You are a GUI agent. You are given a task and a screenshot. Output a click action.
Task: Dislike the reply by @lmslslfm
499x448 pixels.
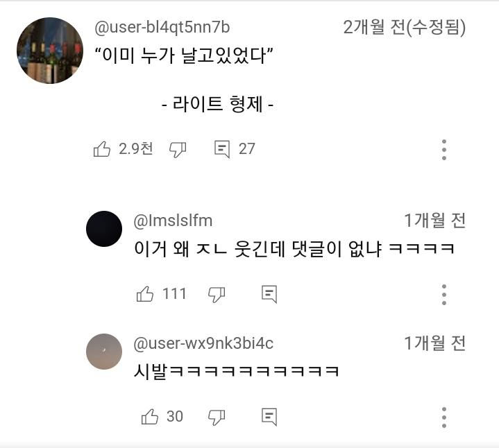(x=217, y=294)
